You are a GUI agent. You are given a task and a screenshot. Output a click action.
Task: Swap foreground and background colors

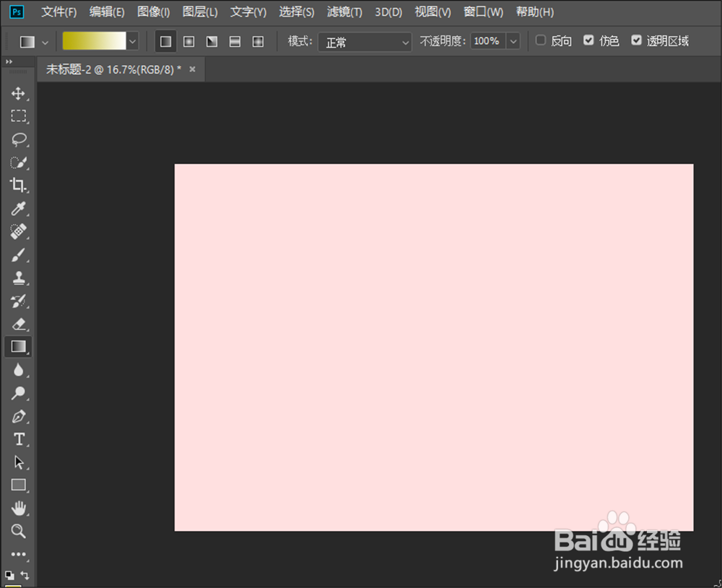coord(25,575)
